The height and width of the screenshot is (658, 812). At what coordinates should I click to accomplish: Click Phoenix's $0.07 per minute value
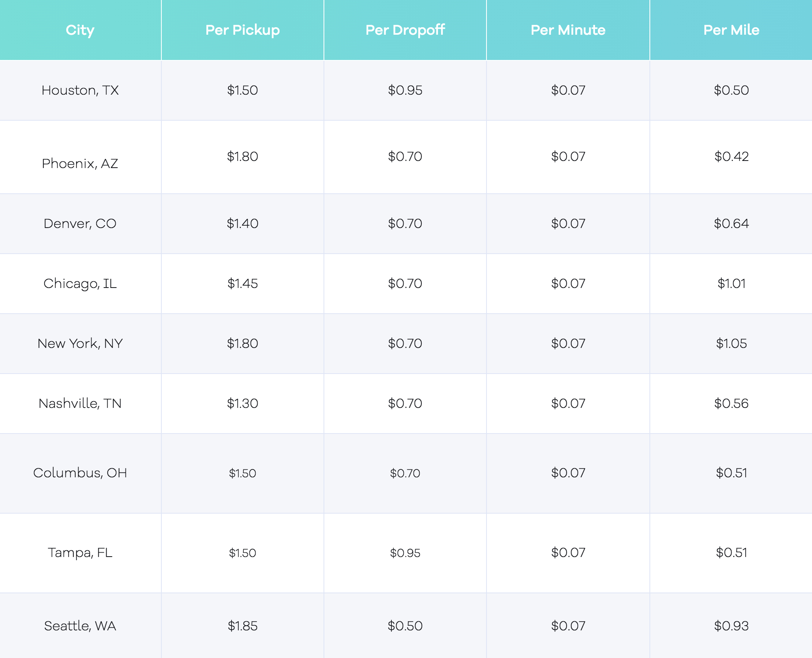click(568, 157)
